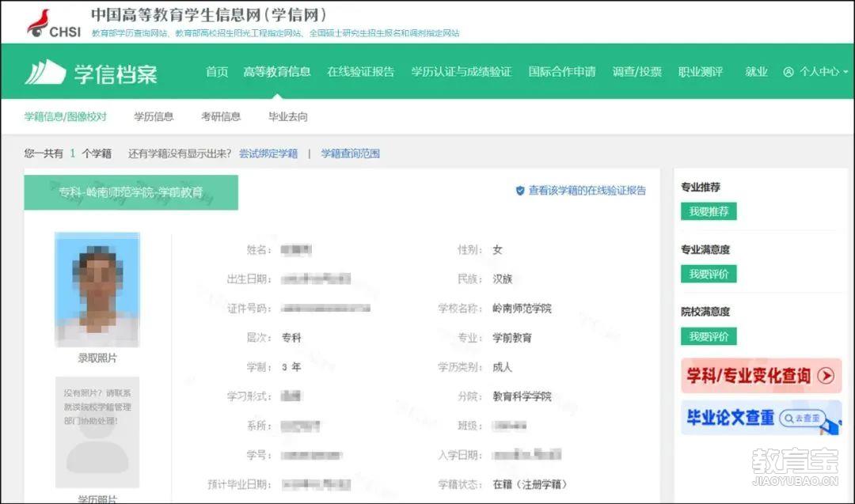Click the 学籍状态 value 在籍（注册学籍）

(x=530, y=484)
